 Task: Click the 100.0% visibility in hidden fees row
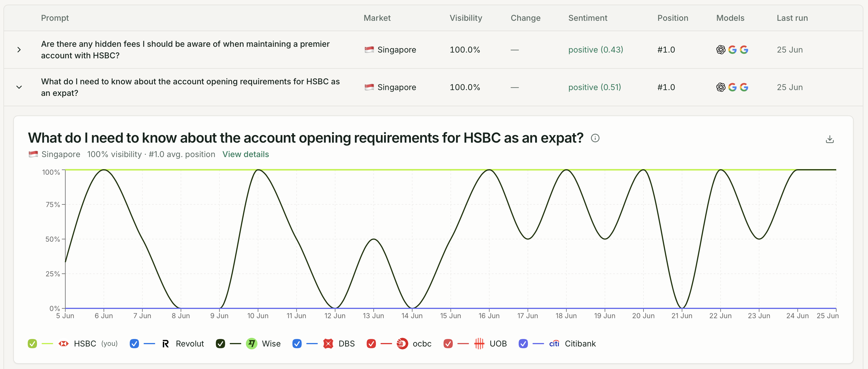[465, 50]
